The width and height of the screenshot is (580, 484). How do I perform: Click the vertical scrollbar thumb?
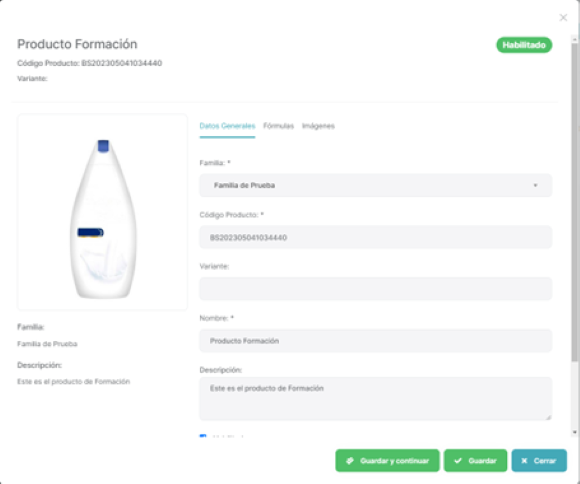574,202
